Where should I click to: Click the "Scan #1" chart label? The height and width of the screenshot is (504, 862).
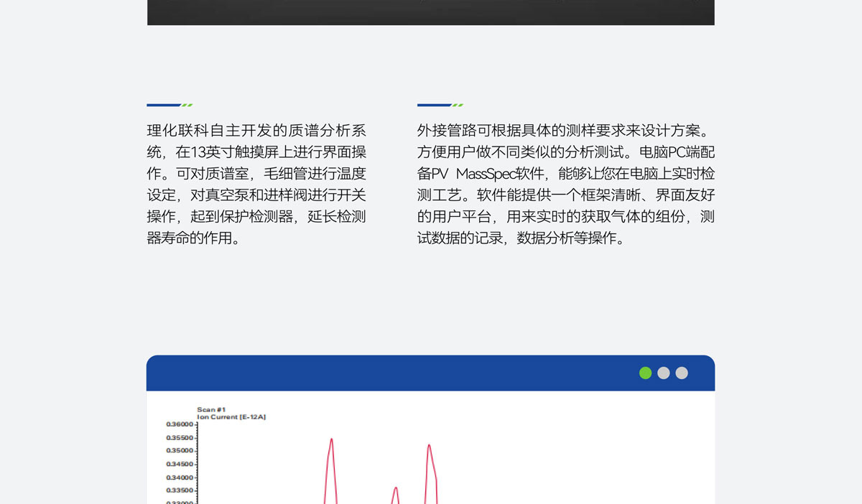pyautogui.click(x=211, y=409)
